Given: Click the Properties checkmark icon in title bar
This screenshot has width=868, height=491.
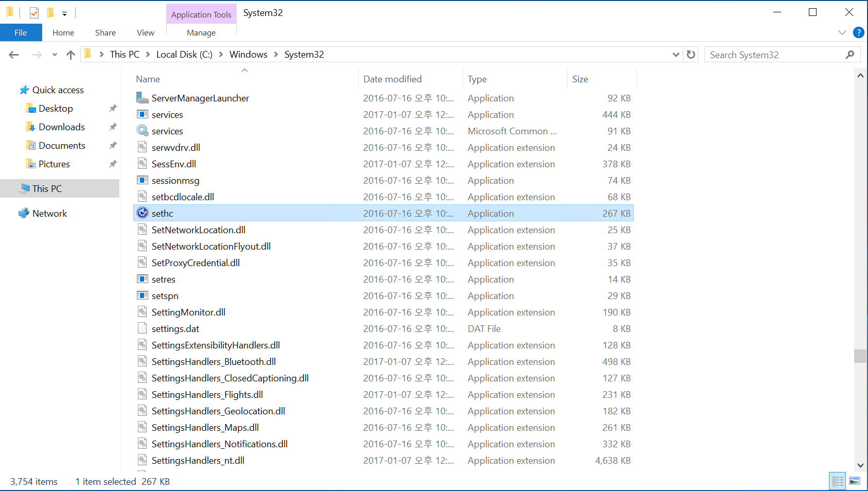Looking at the screenshot, I should point(34,13).
